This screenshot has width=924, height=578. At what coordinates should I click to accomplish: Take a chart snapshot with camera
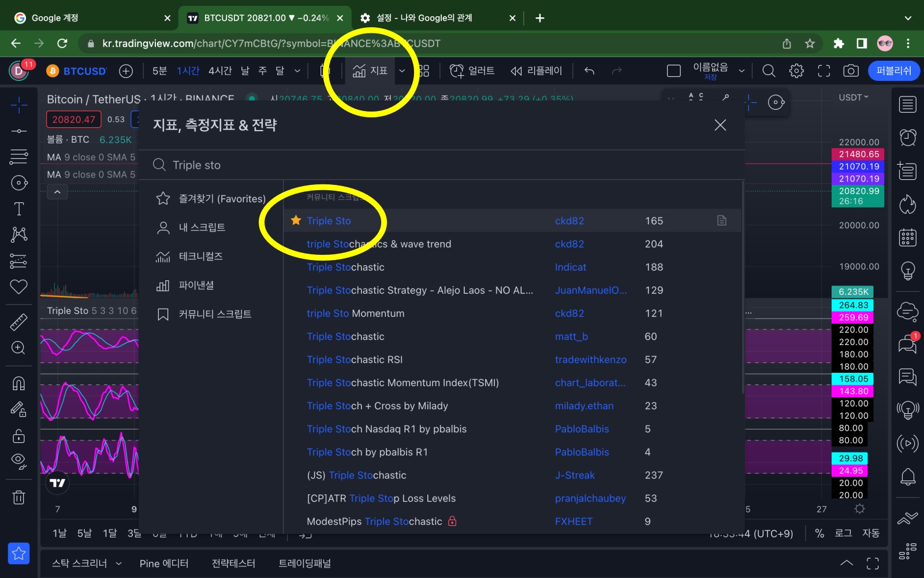pos(850,71)
